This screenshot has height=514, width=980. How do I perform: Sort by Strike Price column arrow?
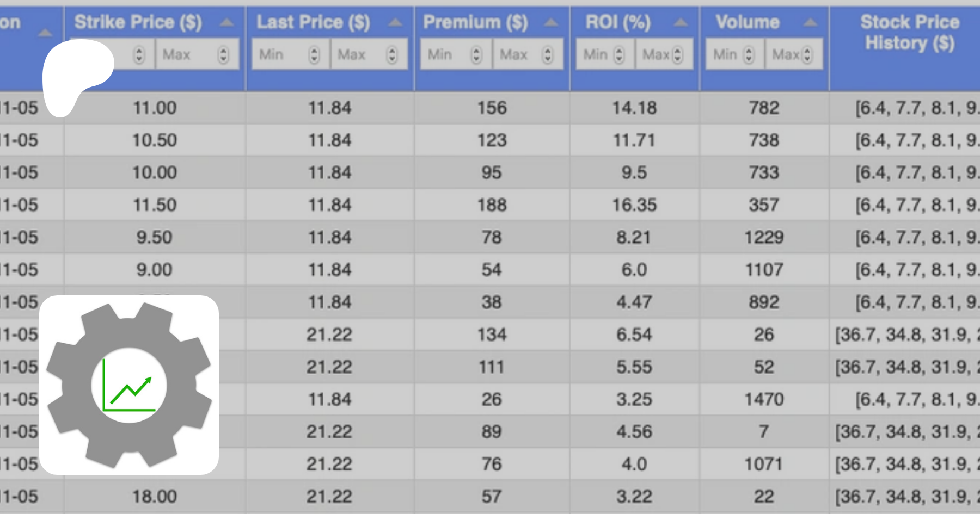pos(226,23)
